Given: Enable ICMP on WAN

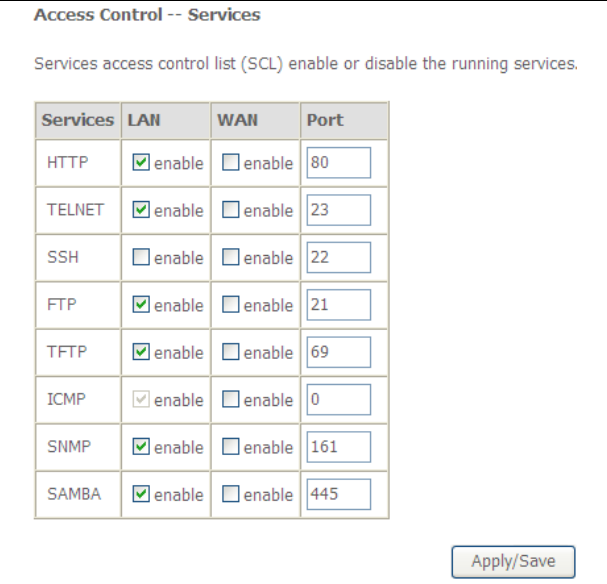Looking at the screenshot, I should pos(231,400).
